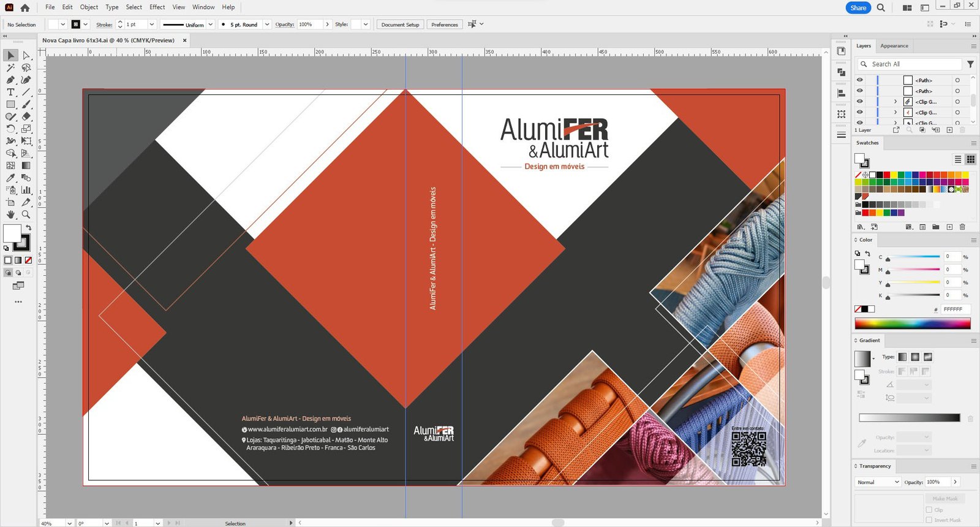The width and height of the screenshot is (980, 527).
Task: Click the blue Share button
Action: [x=858, y=8]
